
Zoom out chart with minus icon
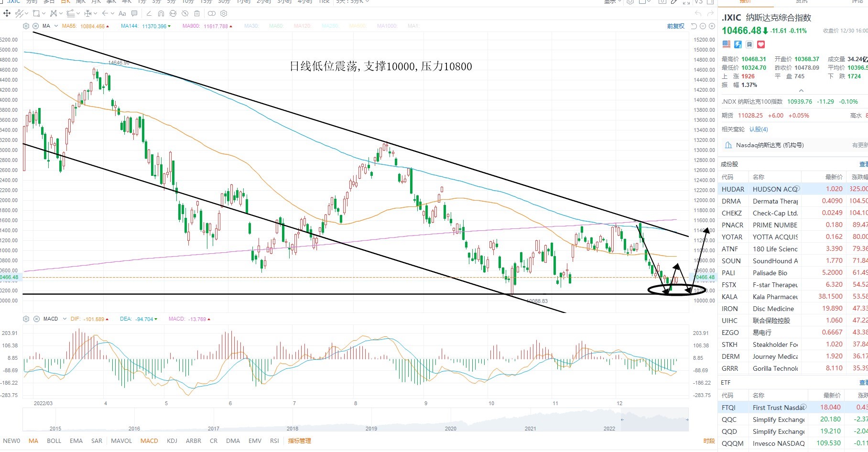coord(703,26)
